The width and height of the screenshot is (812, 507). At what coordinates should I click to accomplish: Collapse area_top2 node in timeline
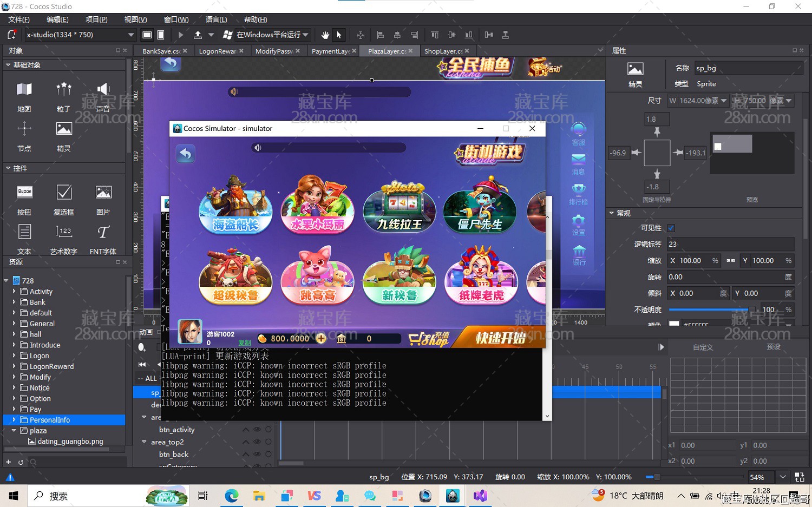click(x=144, y=442)
